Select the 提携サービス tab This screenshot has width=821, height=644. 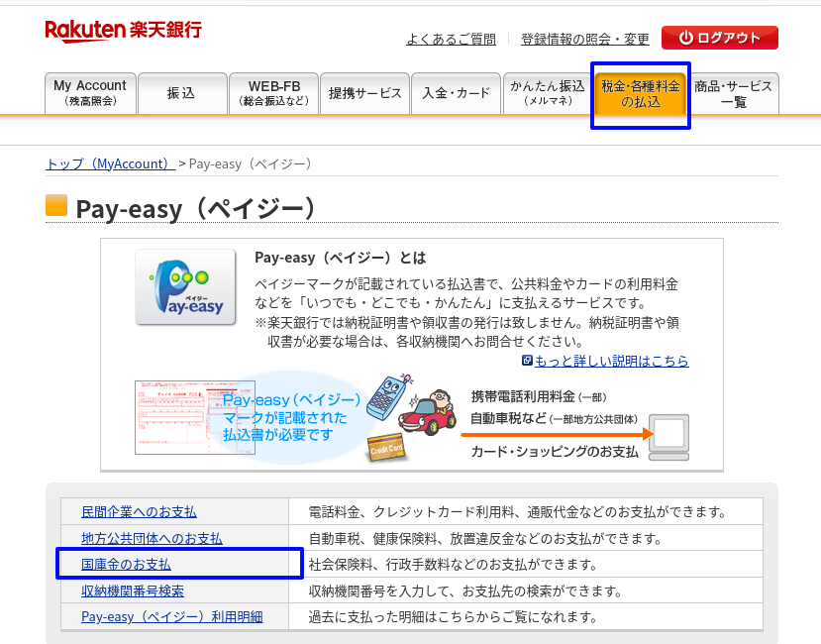[x=365, y=93]
